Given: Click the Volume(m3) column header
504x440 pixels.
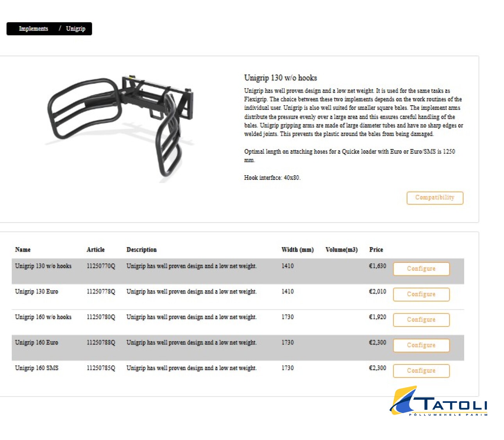Looking at the screenshot, I should 341,250.
